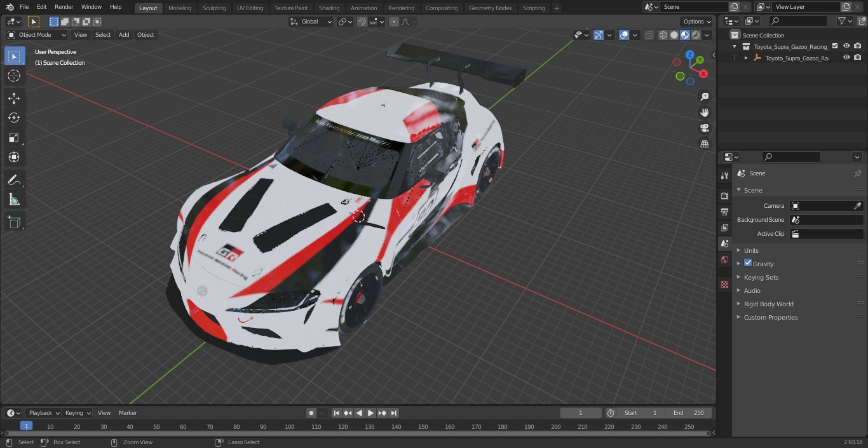Open Global transform orientation dropdown
Image resolution: width=868 pixels, height=448 pixels.
(311, 22)
